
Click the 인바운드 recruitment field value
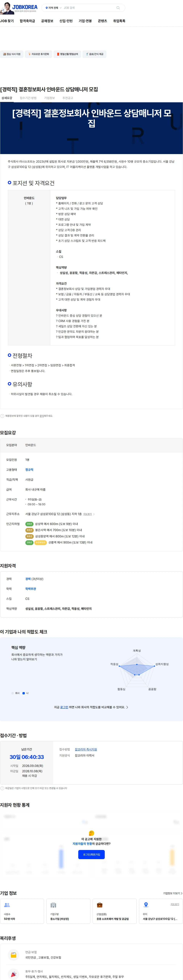click(30, 445)
